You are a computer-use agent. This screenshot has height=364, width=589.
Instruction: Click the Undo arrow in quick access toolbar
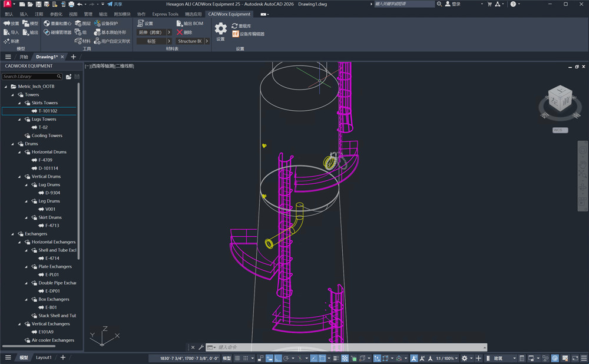click(x=80, y=4)
